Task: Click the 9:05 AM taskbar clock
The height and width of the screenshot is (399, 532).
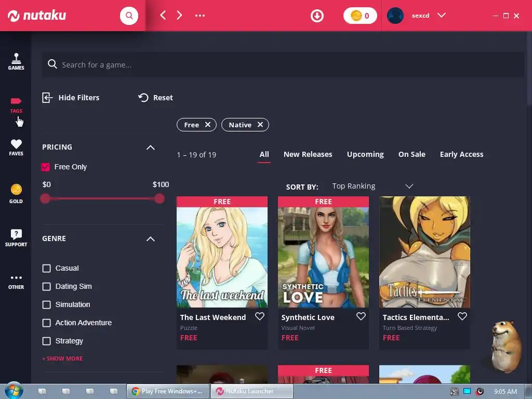Action: (x=505, y=392)
